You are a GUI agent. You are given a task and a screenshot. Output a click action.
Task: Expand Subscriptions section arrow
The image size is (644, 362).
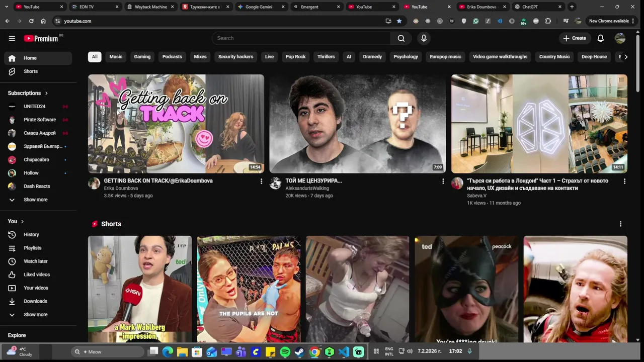click(x=46, y=93)
